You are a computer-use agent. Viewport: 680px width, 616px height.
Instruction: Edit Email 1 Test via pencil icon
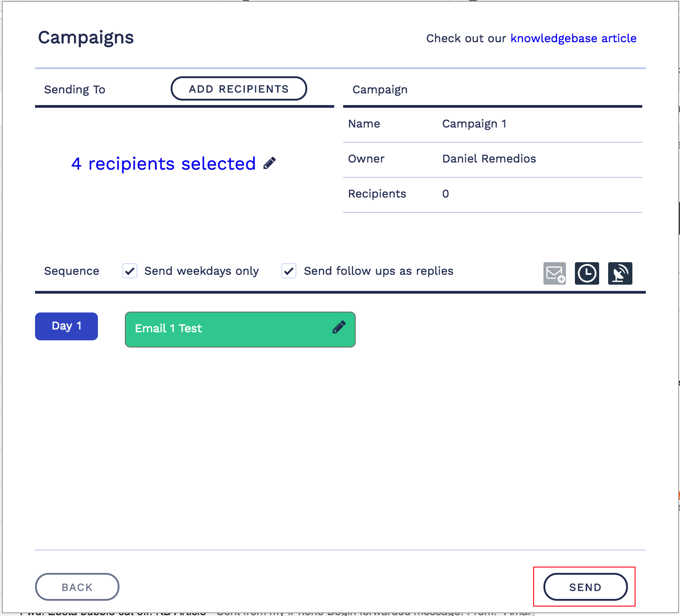339,327
